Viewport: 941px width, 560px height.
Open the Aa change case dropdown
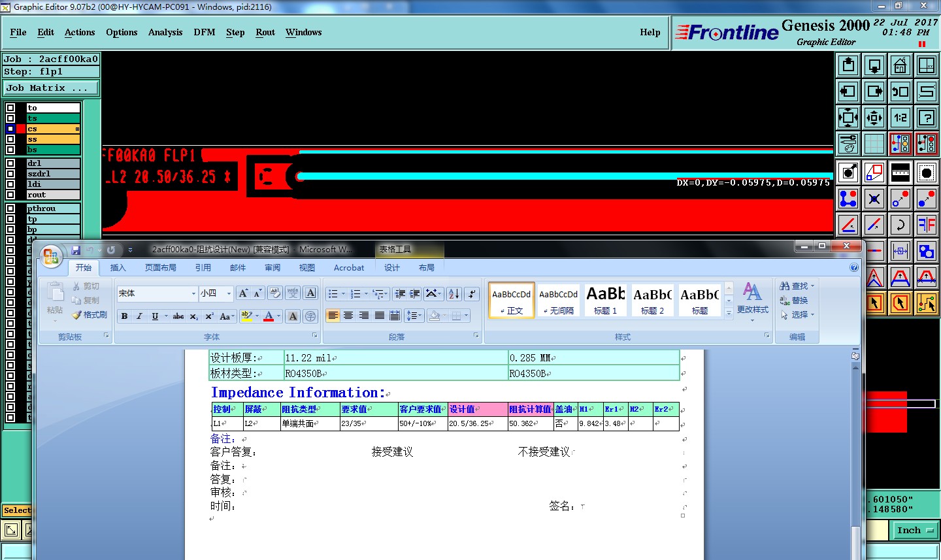click(x=227, y=316)
